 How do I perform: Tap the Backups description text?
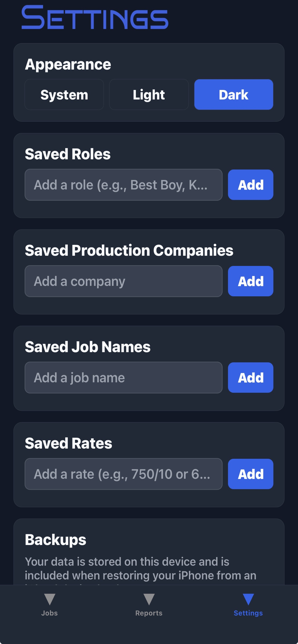coord(140,568)
